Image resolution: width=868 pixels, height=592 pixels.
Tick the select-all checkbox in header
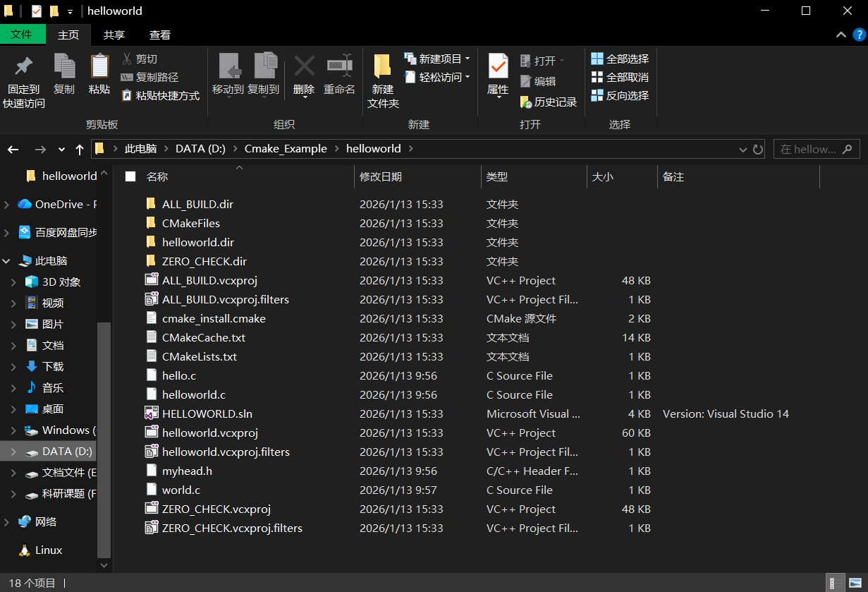click(x=130, y=176)
